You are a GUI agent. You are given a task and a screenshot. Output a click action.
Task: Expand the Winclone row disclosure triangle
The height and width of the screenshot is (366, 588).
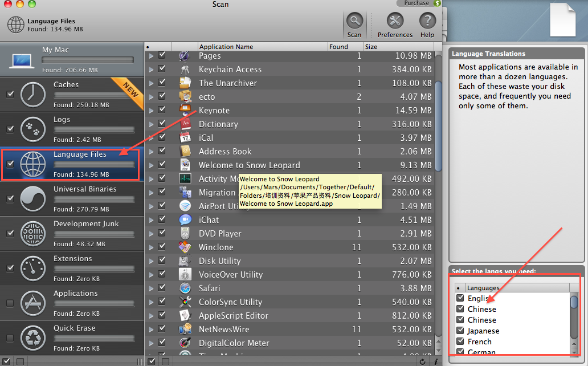tap(151, 247)
